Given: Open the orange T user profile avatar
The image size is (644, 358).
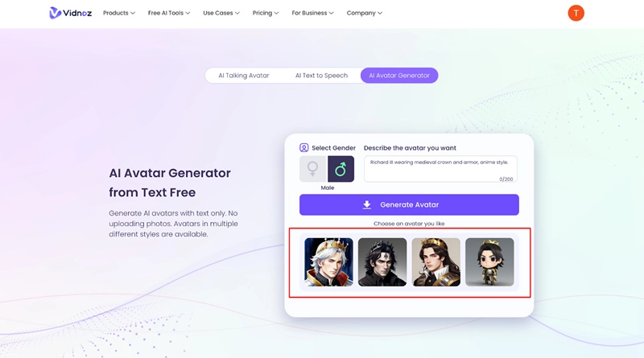Looking at the screenshot, I should [576, 13].
